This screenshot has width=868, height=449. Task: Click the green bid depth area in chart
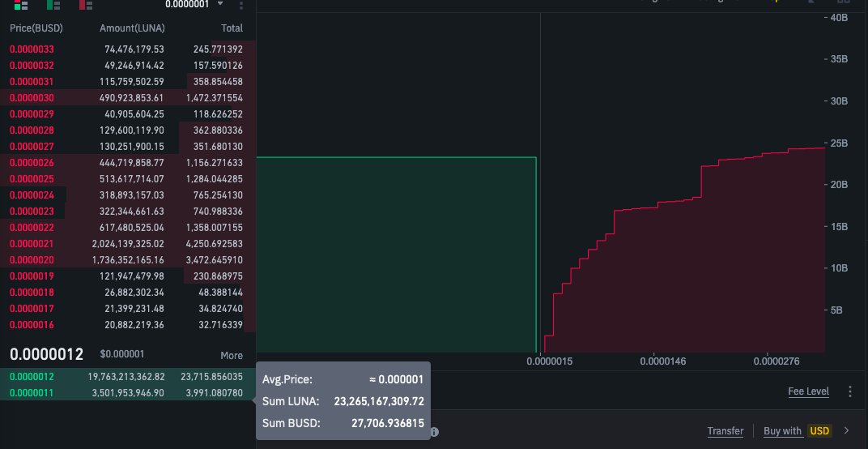click(x=396, y=255)
